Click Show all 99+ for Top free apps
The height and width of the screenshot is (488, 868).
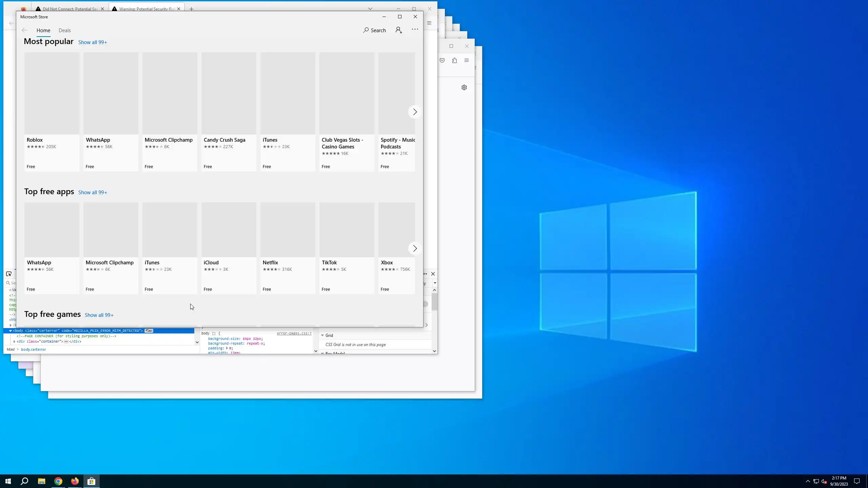tap(93, 192)
